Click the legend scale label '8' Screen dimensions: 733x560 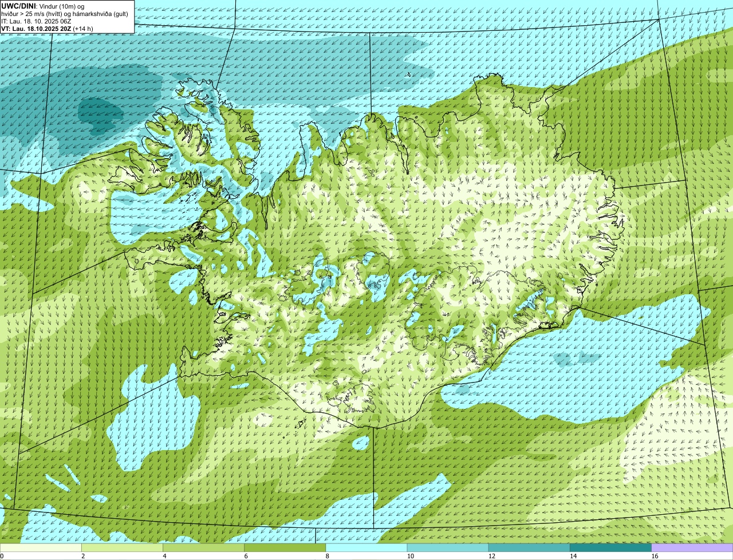(327, 556)
